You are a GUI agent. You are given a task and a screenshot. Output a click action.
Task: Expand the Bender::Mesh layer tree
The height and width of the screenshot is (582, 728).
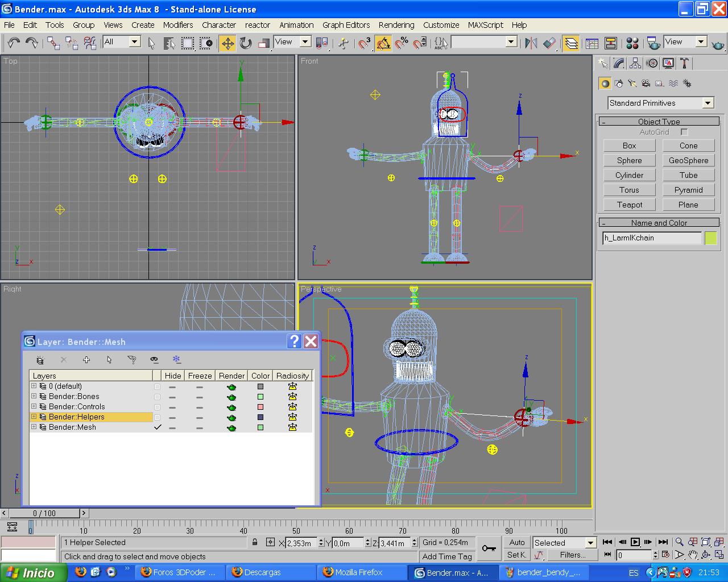[x=34, y=427]
